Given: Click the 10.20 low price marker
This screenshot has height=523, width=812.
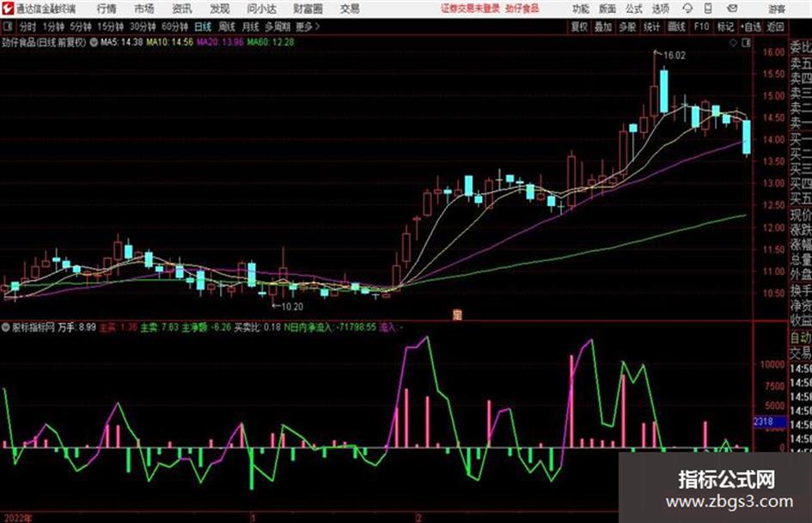Looking at the screenshot, I should pos(292,307).
